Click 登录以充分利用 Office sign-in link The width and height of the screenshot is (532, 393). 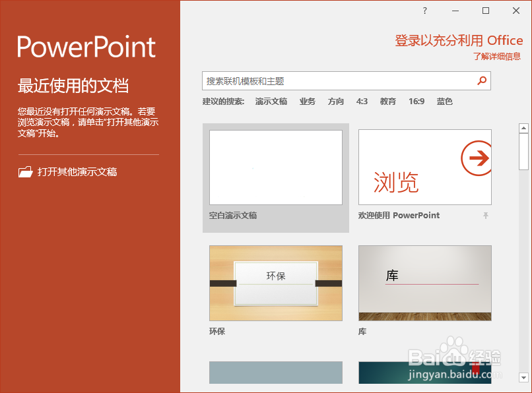click(459, 41)
